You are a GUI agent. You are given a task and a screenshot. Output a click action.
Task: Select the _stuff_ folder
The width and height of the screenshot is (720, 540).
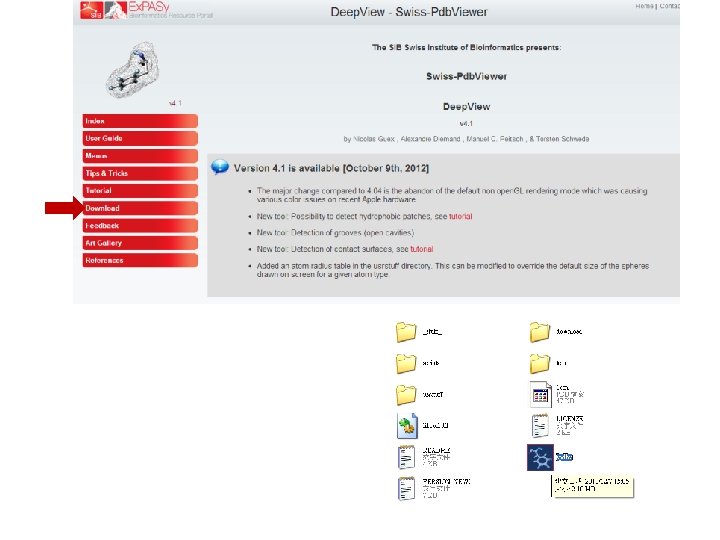[x=419, y=332]
